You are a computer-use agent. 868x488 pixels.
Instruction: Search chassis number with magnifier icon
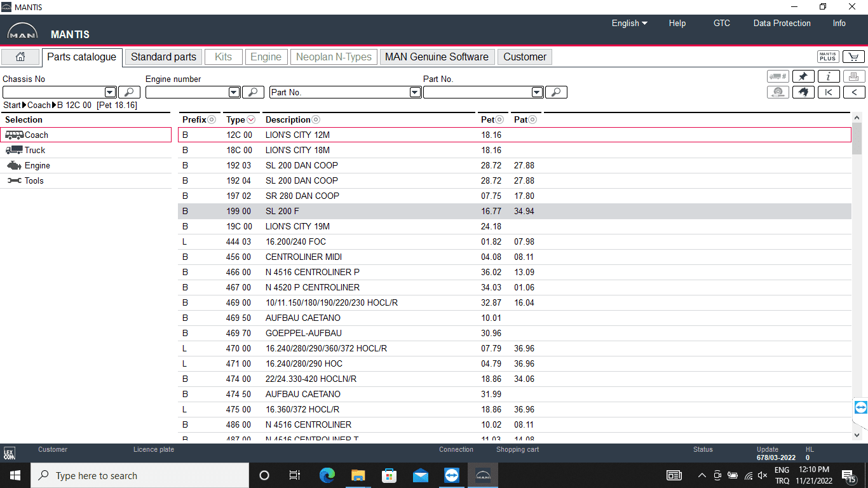[x=129, y=92]
